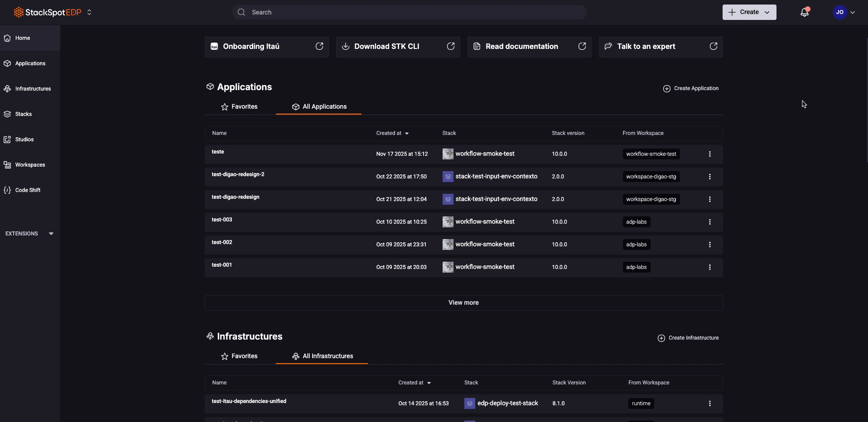The height and width of the screenshot is (422, 868).
Task: Click View more under Applications
Action: [x=463, y=303]
